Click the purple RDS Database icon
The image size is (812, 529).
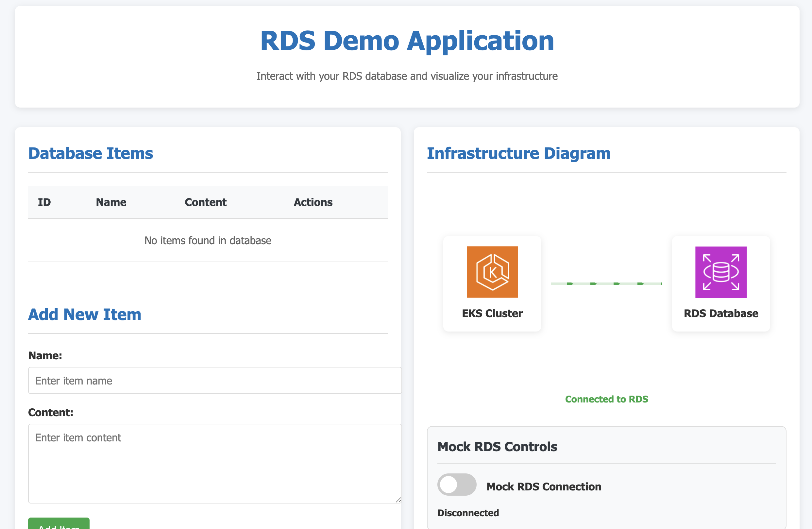point(720,272)
